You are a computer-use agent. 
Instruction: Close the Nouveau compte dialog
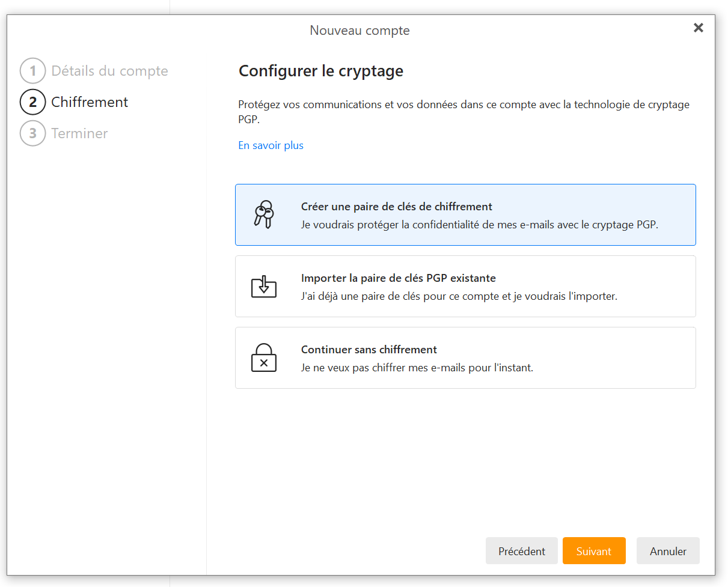tap(698, 28)
